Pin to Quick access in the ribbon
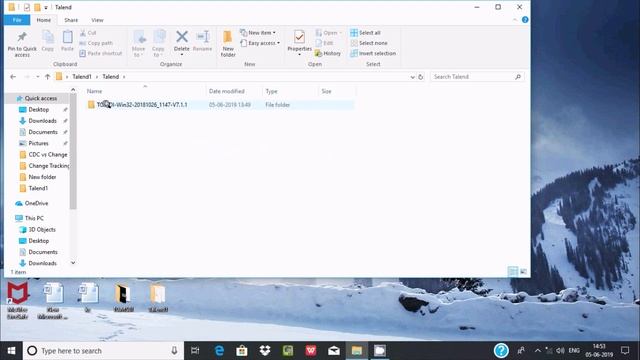Viewport: 640px width, 360px height. tap(22, 44)
